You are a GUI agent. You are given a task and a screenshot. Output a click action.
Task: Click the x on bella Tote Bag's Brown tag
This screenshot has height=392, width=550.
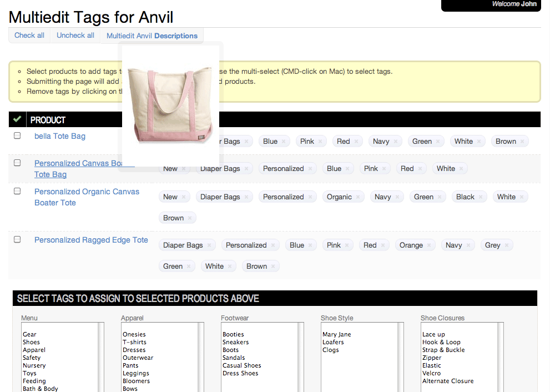pos(522,142)
